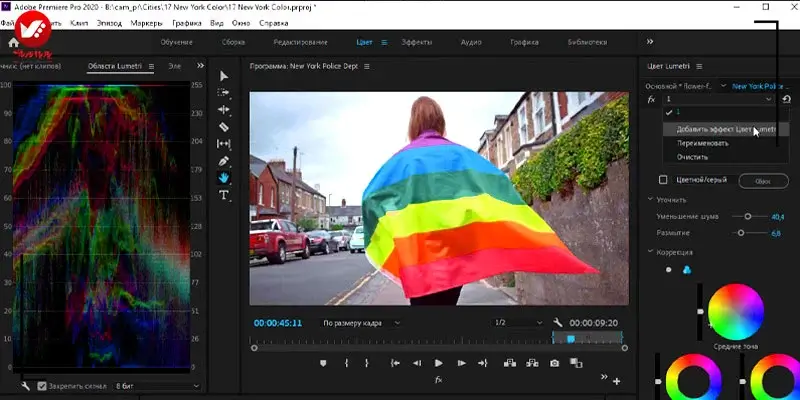Click the Lift button
Viewport: 800px width, 400px height.
pyautogui.click(x=509, y=363)
